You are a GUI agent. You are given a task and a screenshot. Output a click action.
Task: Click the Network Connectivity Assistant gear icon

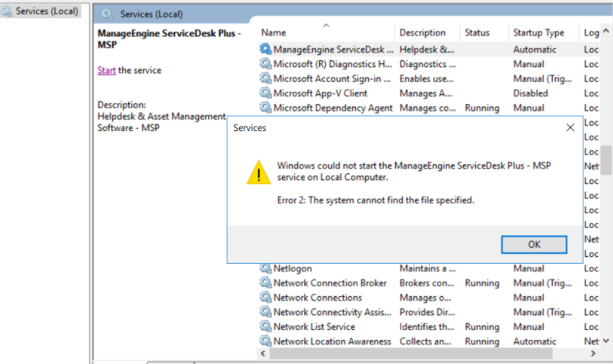pos(265,312)
